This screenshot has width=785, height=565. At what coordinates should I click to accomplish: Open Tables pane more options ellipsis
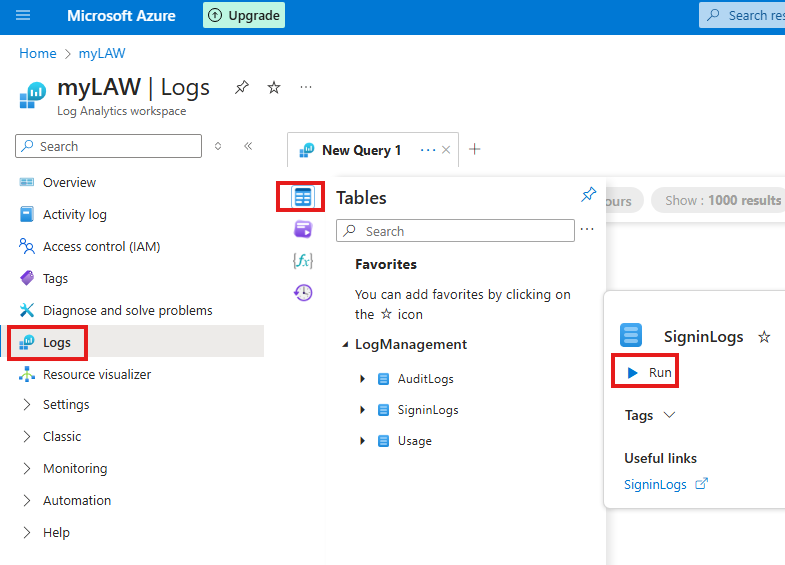587,229
